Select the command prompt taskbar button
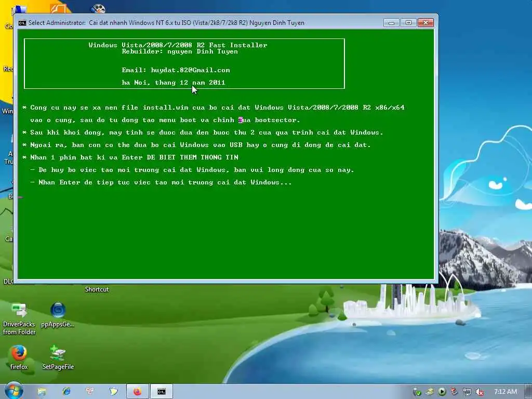Viewport: 532px width, 399px height. pos(162,392)
